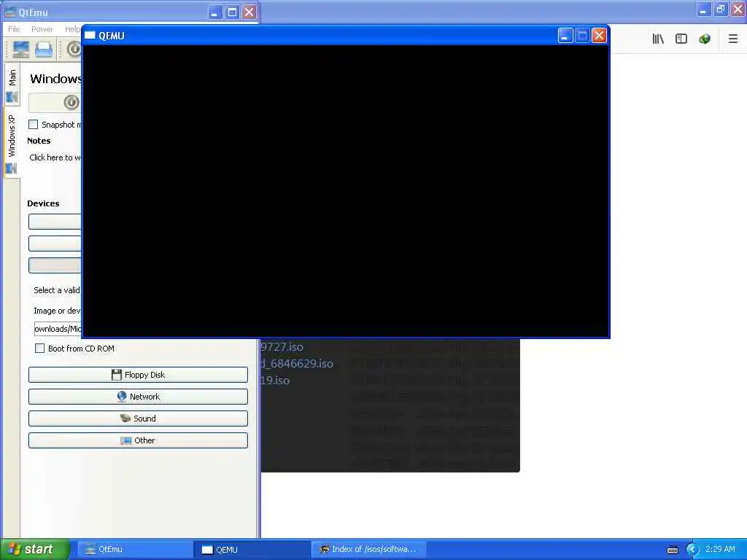Click the file link ending in 9727.iso

point(282,347)
